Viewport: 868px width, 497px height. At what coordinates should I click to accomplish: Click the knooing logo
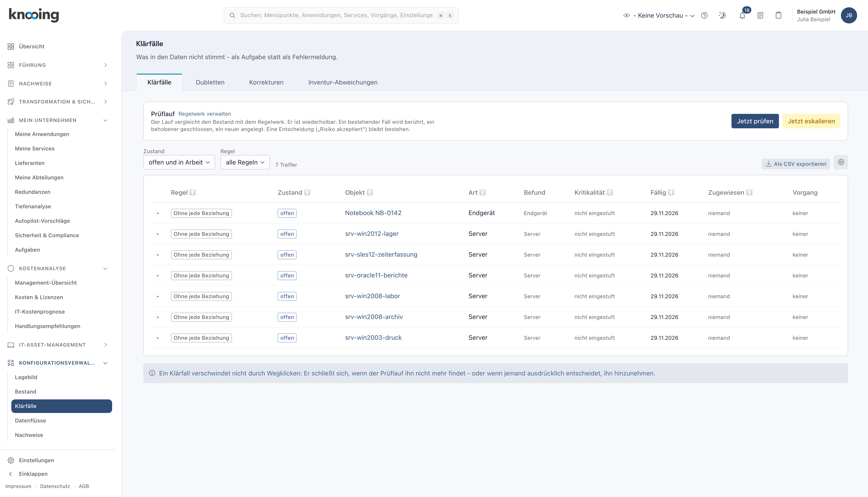point(34,15)
